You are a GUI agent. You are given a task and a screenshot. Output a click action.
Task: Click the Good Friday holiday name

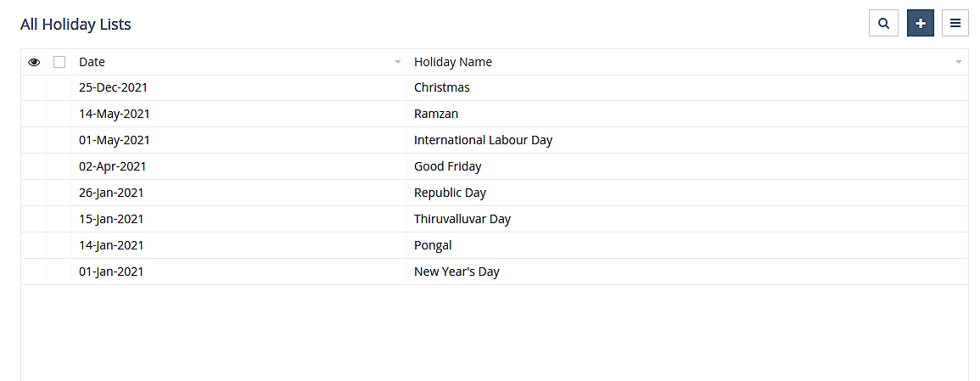pyautogui.click(x=447, y=166)
